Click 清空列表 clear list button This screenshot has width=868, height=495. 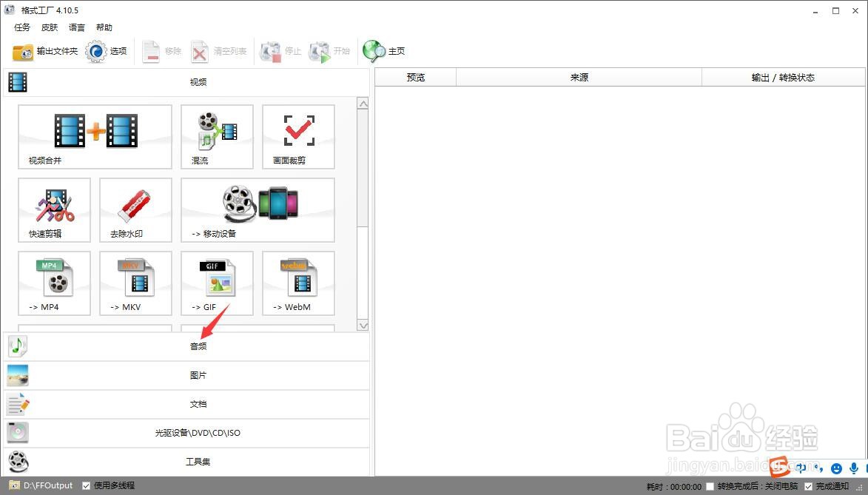(218, 52)
